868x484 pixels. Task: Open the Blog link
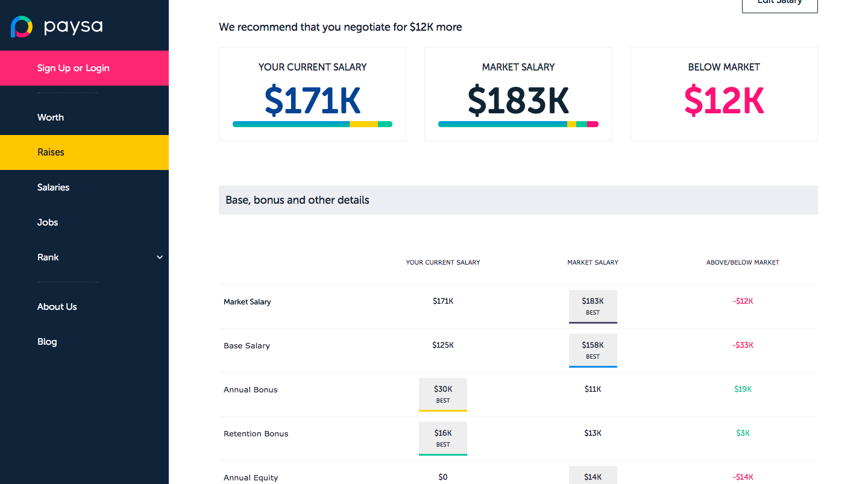[x=47, y=342]
